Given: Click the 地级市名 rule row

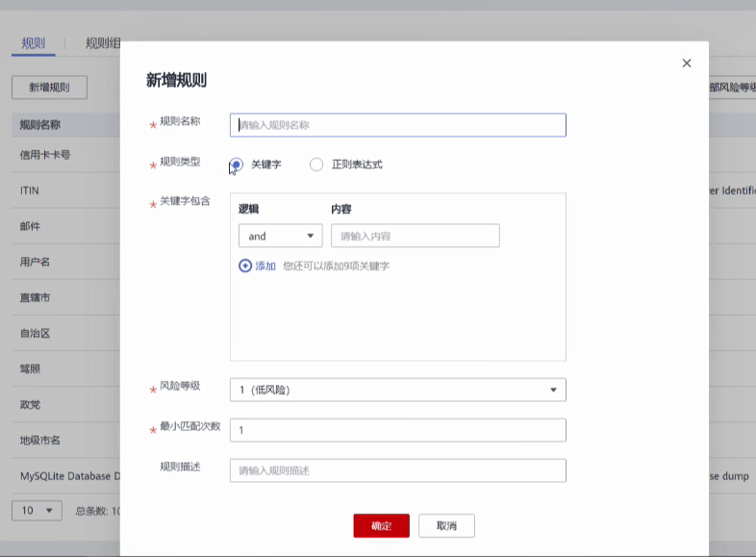Looking at the screenshot, I should (x=65, y=441).
